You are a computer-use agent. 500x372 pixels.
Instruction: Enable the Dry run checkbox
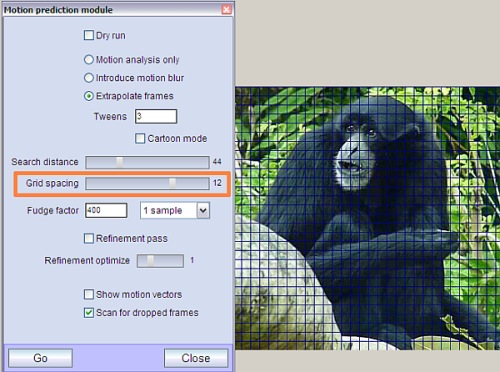click(89, 35)
